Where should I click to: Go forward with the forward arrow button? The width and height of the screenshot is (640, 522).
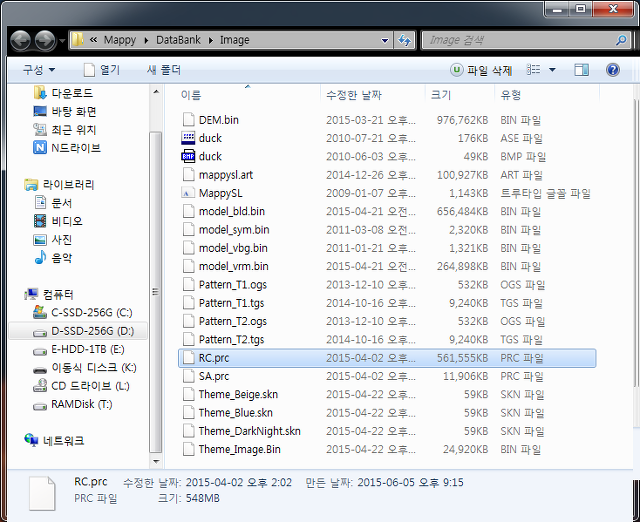pyautogui.click(x=45, y=40)
